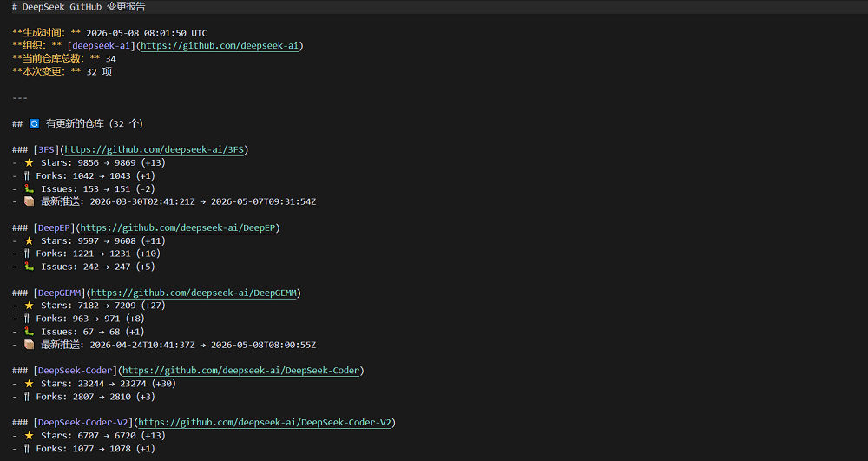Click the fork emoji in DeepEP Forks line
The width and height of the screenshot is (868, 461).
point(27,254)
